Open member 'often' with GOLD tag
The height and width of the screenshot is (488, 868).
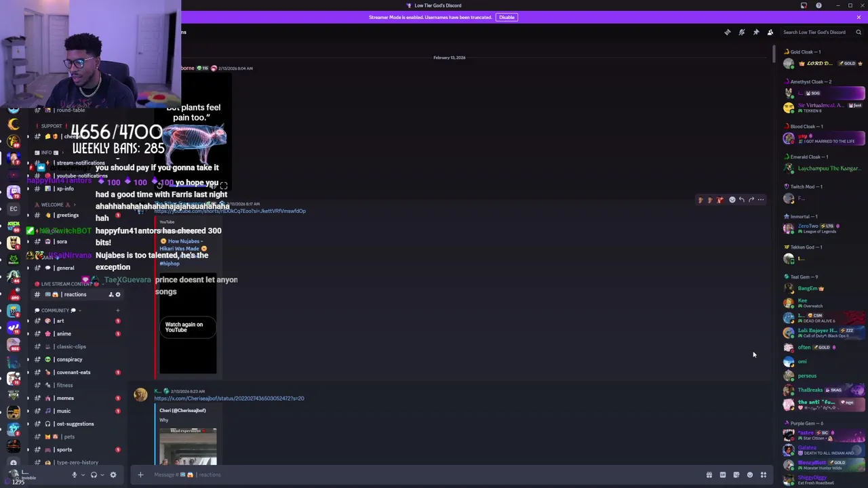[824, 347]
